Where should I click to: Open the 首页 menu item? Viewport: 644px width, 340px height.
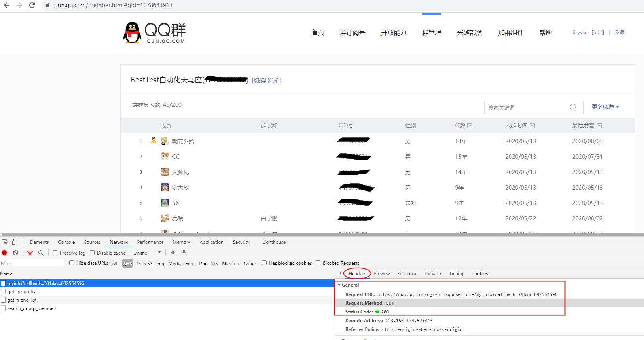click(x=318, y=32)
